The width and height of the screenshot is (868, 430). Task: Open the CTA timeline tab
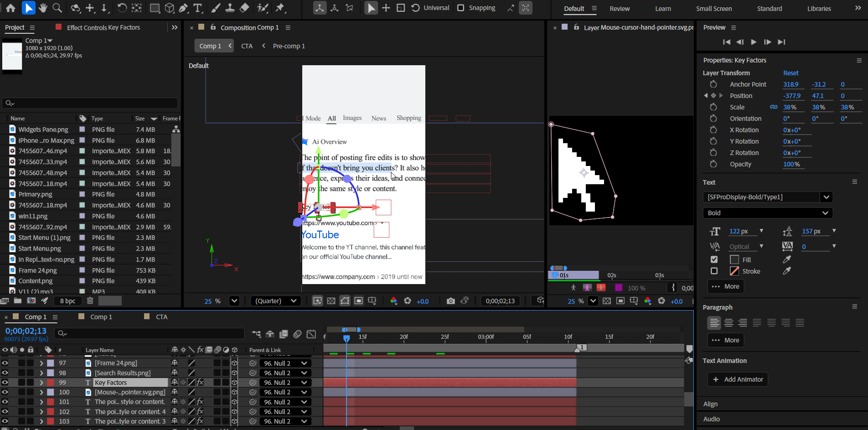point(161,317)
